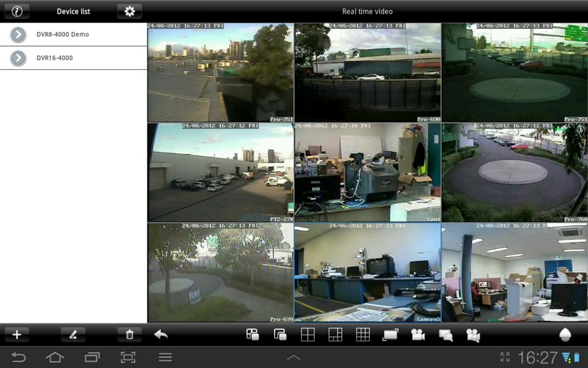Select office feed with blue pillar
The image size is (588, 368).
click(x=515, y=272)
